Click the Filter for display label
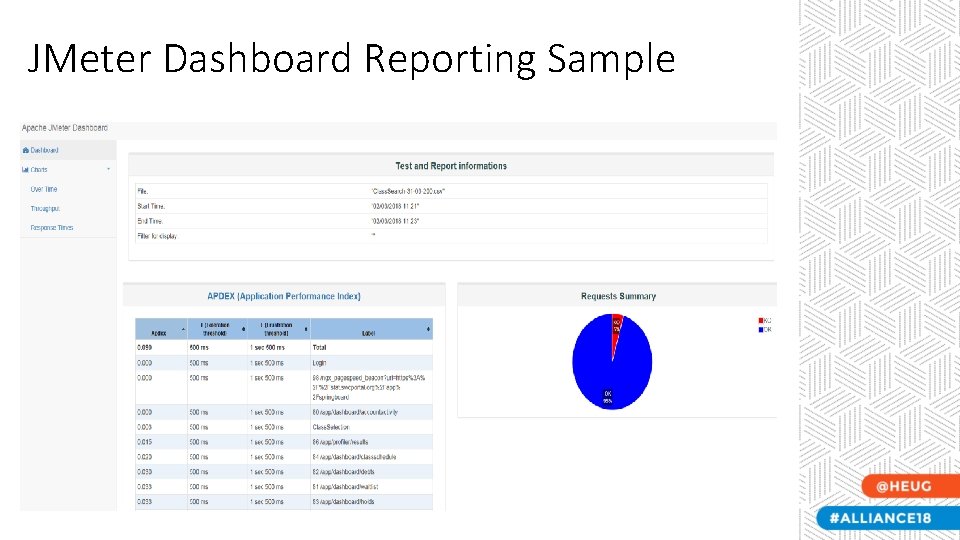This screenshot has height=540, width=960. point(157,236)
